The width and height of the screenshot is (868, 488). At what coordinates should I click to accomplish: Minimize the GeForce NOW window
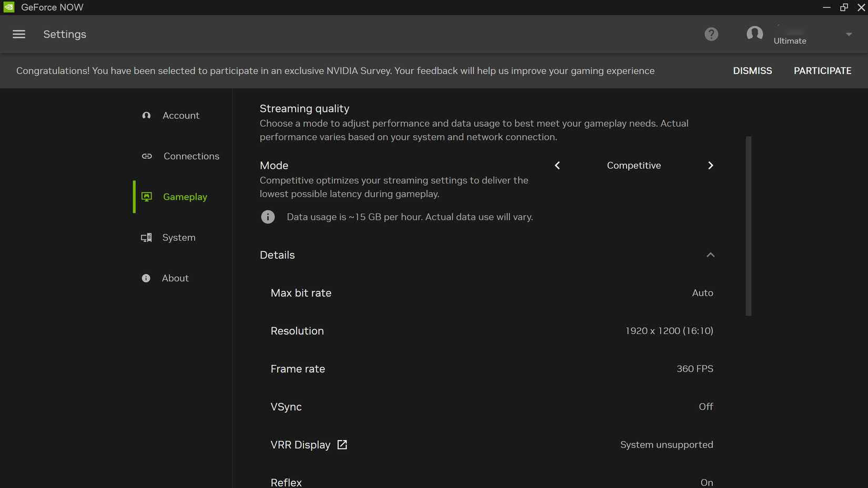coord(826,7)
